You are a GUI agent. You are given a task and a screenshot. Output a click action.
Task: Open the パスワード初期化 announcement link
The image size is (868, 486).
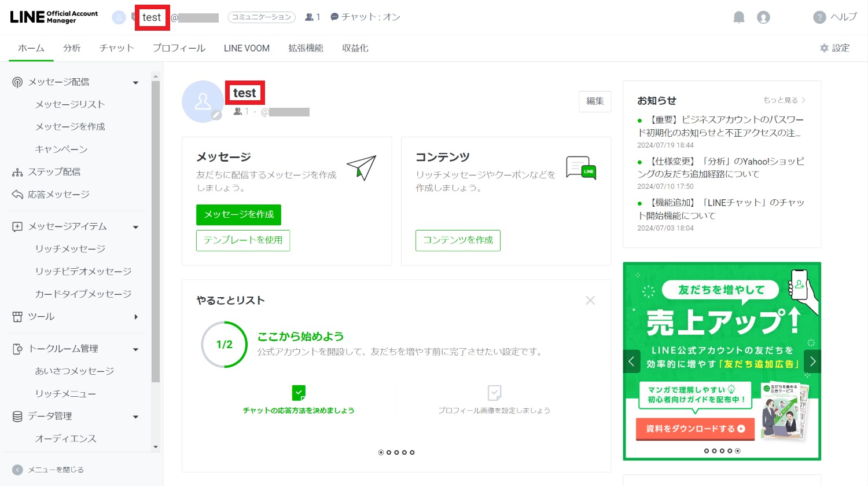click(x=720, y=126)
